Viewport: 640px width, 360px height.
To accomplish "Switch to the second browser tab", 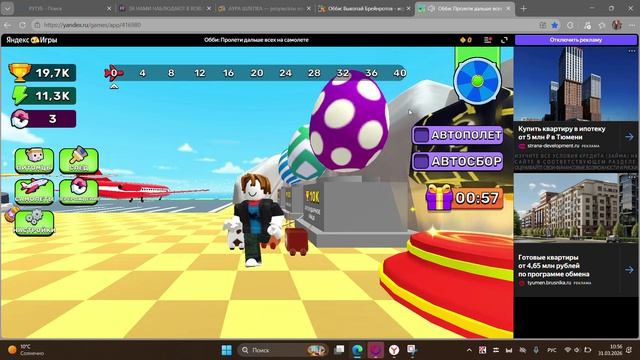I will coord(165,8).
